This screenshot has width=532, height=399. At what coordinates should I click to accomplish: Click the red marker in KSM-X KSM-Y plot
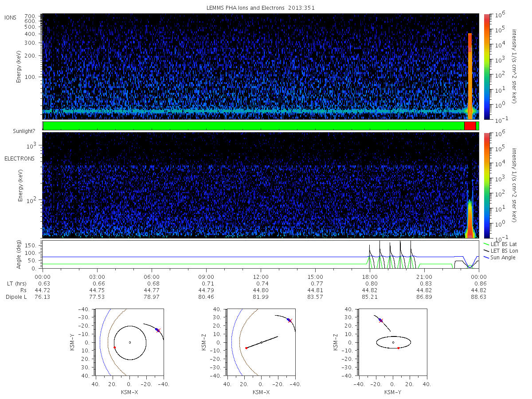tap(114, 347)
